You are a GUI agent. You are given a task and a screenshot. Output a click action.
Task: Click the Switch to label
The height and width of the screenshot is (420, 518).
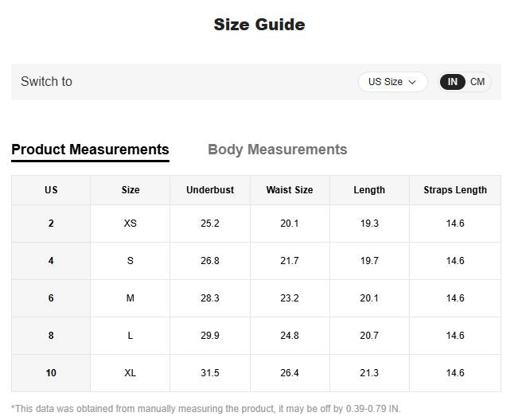[x=46, y=82]
